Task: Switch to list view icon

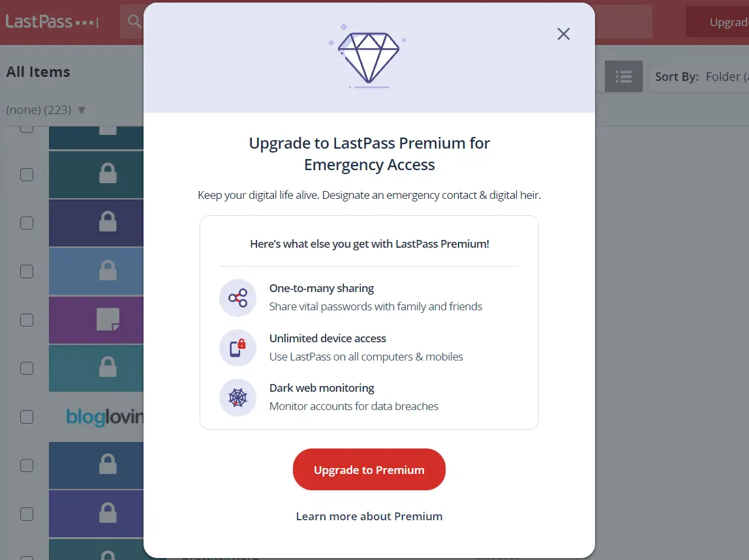Action: pyautogui.click(x=623, y=76)
